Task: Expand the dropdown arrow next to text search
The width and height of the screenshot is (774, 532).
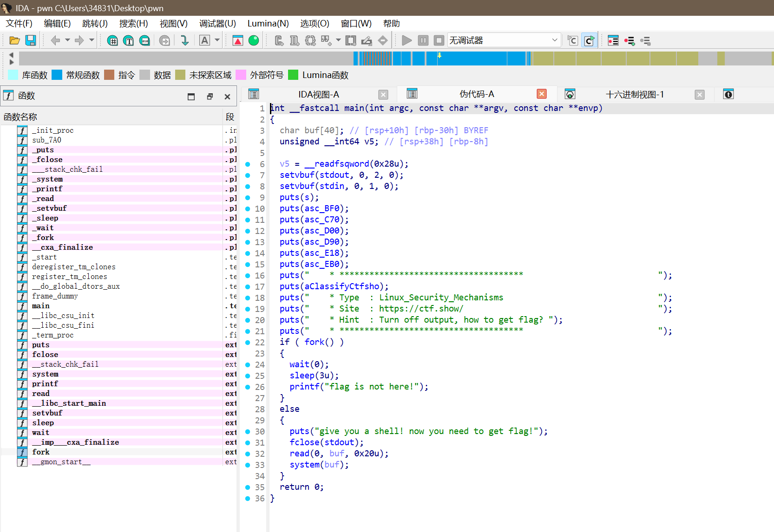Action: click(x=217, y=40)
